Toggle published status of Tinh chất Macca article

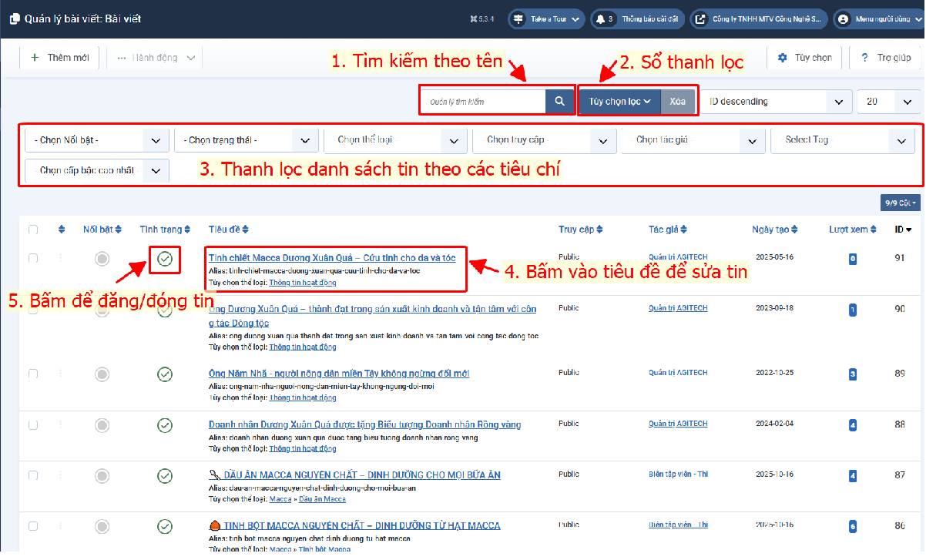164,259
